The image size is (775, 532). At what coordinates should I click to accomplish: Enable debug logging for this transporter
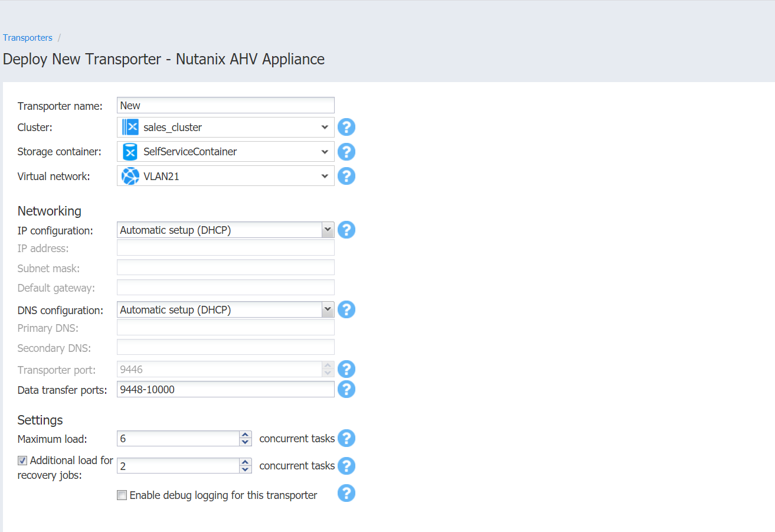122,495
